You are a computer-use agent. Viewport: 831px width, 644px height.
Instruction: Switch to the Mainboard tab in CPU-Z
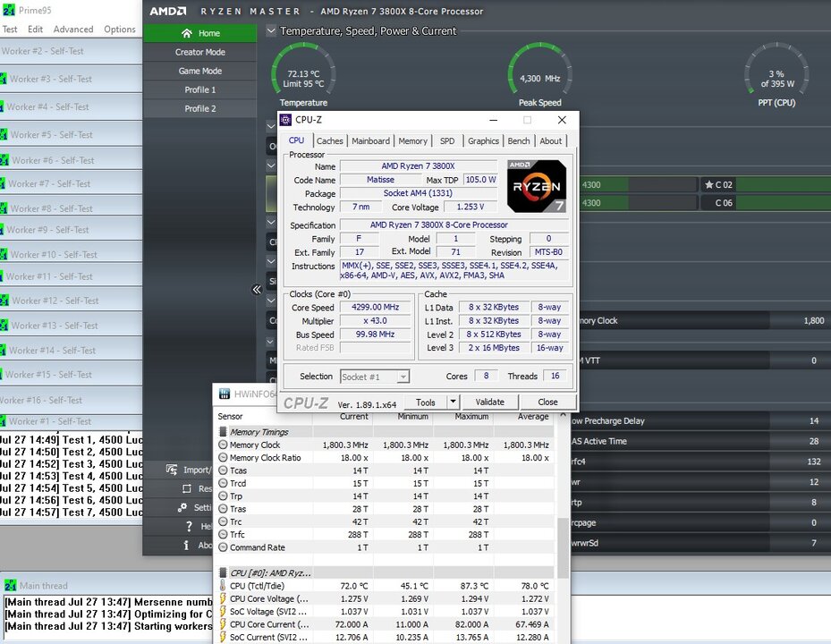(x=370, y=141)
